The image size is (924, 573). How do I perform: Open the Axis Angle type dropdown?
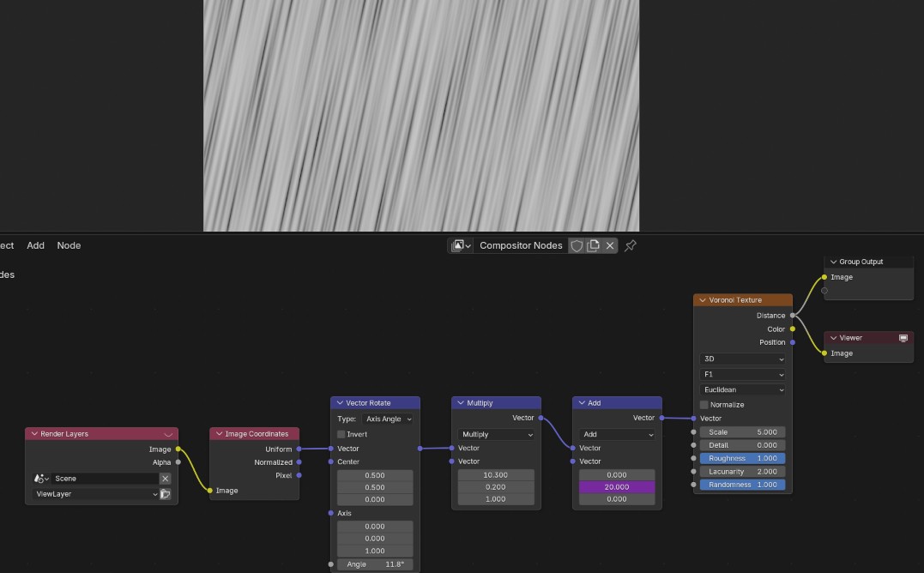[387, 419]
